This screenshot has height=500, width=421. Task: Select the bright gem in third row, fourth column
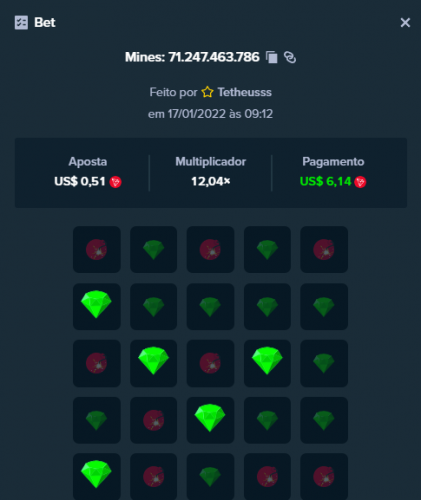point(267,363)
